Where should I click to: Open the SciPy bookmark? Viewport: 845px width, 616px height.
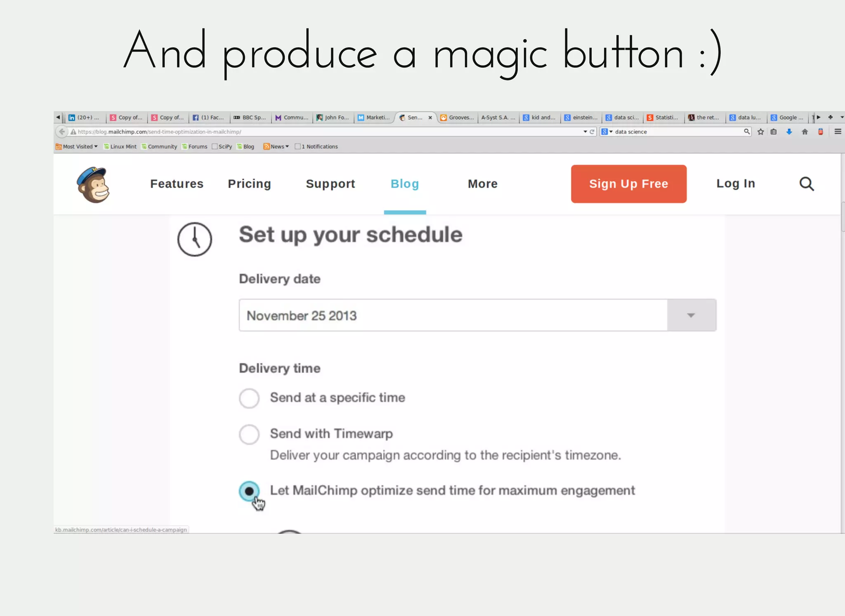[222, 146]
